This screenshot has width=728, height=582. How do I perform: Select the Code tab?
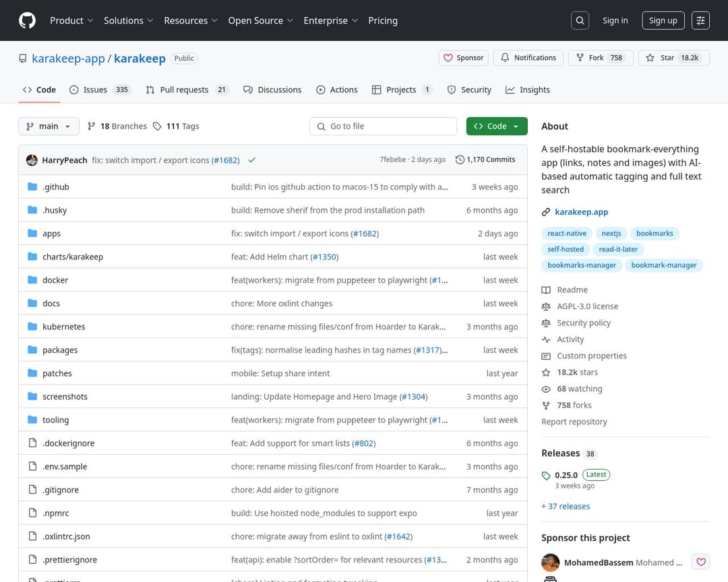pos(40,90)
